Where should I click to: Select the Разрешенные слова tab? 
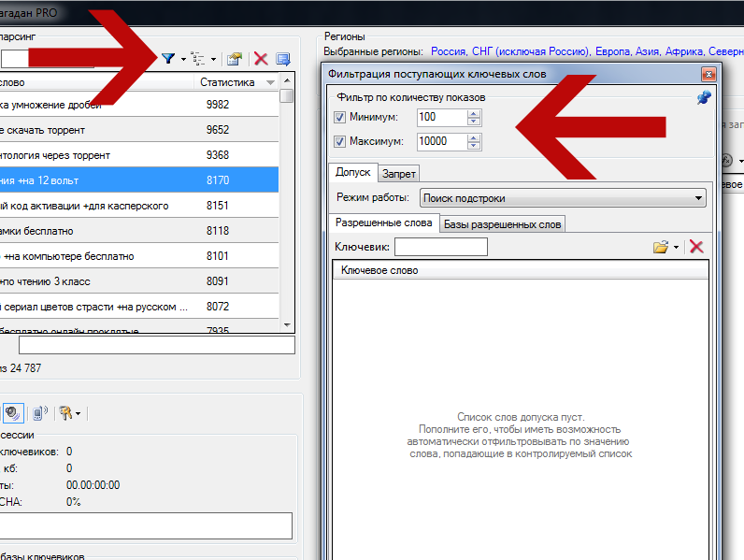383,223
